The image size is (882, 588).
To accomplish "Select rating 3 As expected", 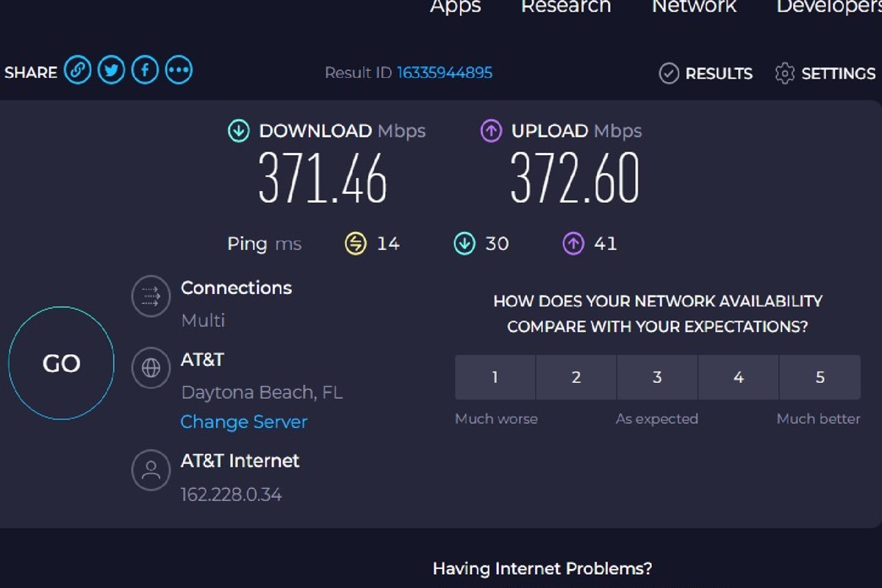I will (x=657, y=377).
